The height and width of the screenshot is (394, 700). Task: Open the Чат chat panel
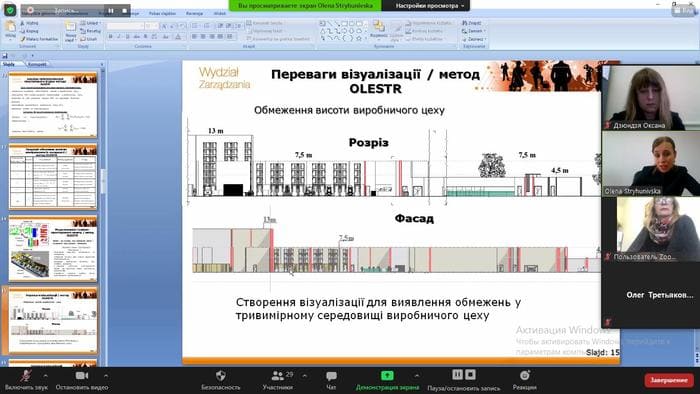[331, 380]
